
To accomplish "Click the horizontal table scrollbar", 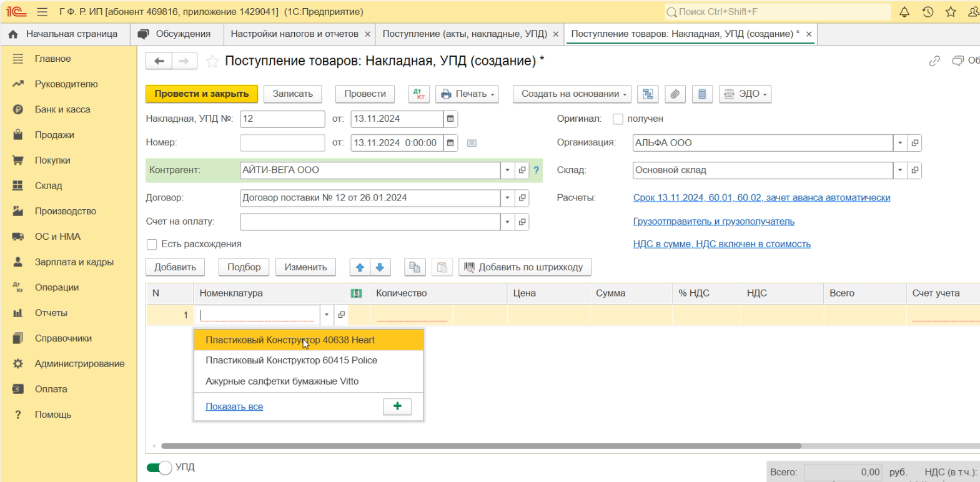I will 481,446.
